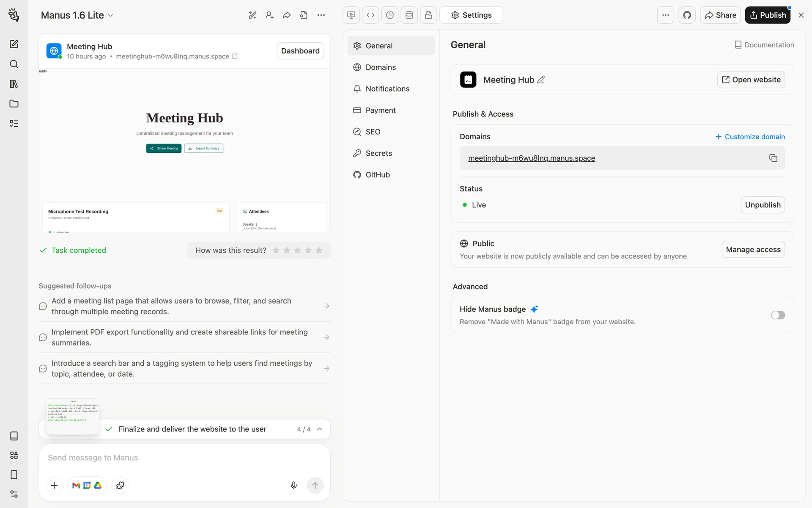Rate result with fifth star
This screenshot has height=508, width=812.
319,250
